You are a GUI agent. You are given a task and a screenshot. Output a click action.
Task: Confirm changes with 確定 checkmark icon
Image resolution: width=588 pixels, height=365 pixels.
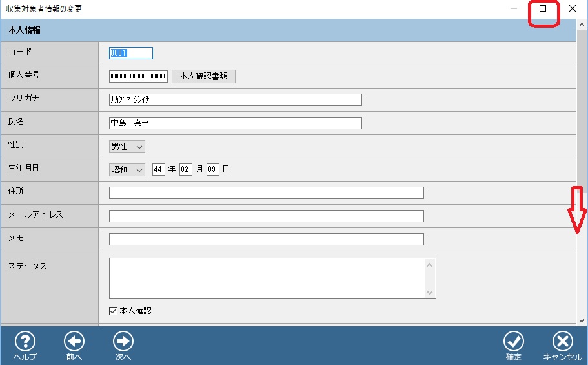click(x=514, y=342)
